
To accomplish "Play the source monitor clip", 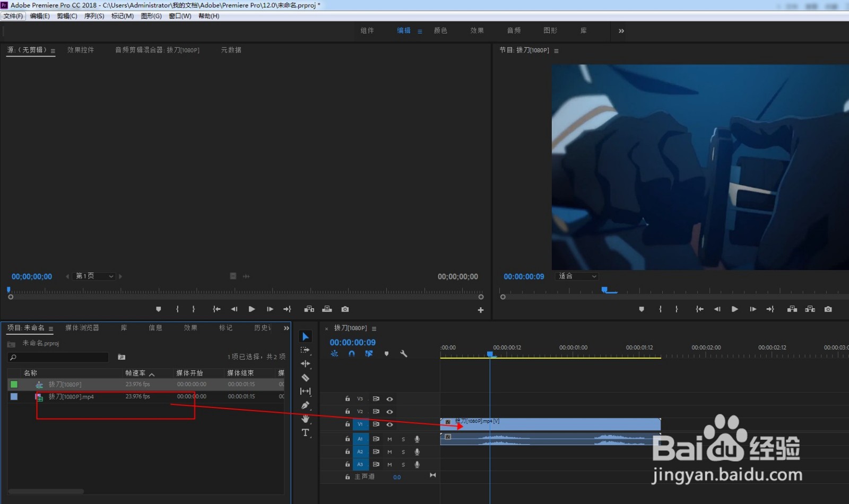I will point(252,309).
